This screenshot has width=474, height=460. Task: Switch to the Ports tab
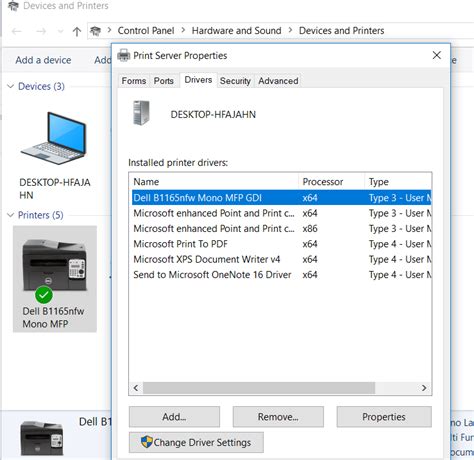click(163, 81)
